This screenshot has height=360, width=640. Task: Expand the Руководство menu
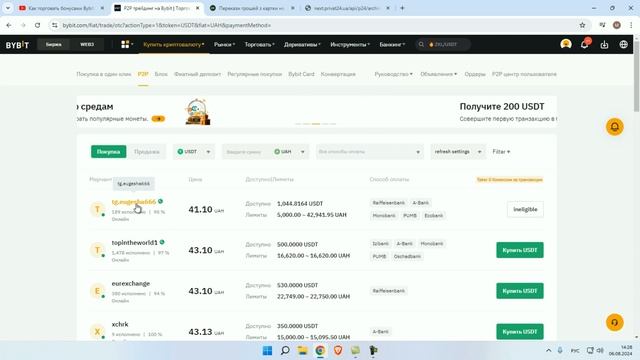(x=393, y=74)
